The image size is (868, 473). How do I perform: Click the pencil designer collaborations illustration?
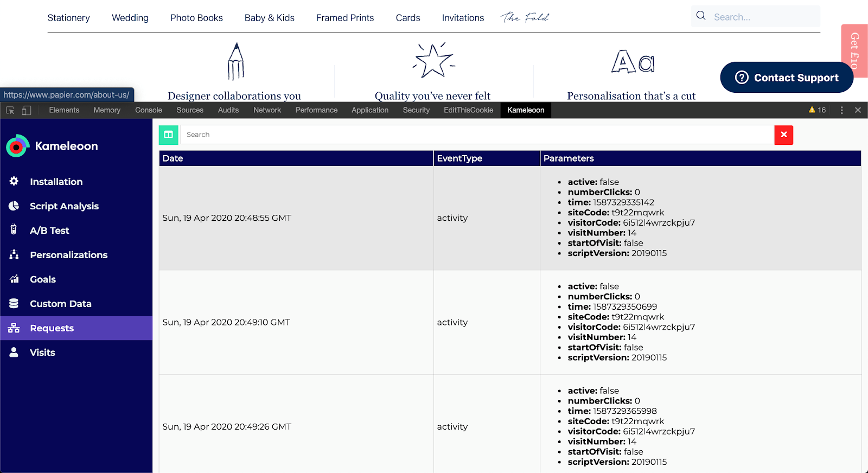235,61
